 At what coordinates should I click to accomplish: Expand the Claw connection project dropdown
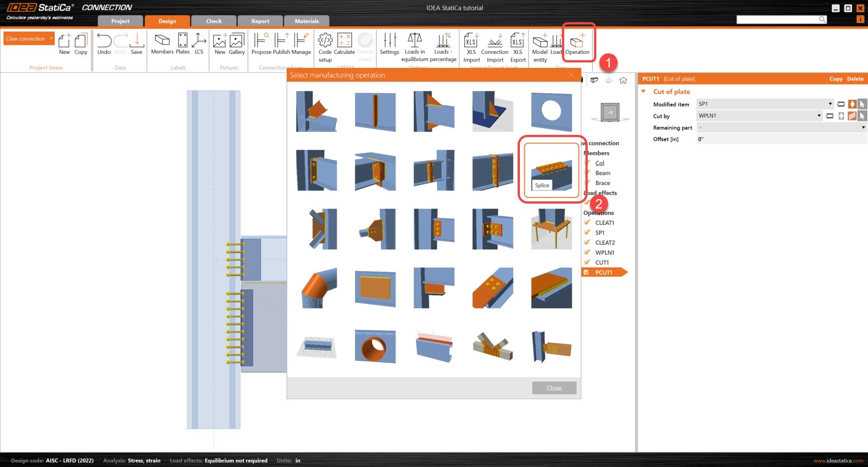(x=52, y=38)
